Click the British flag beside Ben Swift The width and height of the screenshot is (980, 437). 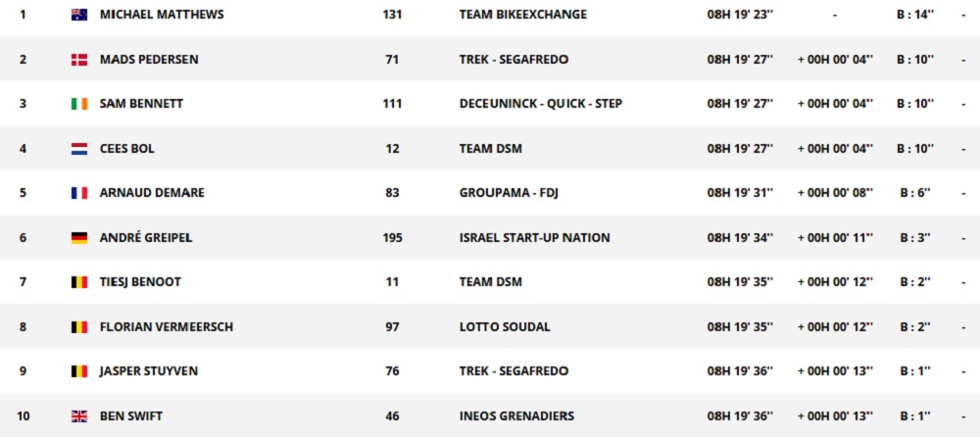tap(79, 416)
